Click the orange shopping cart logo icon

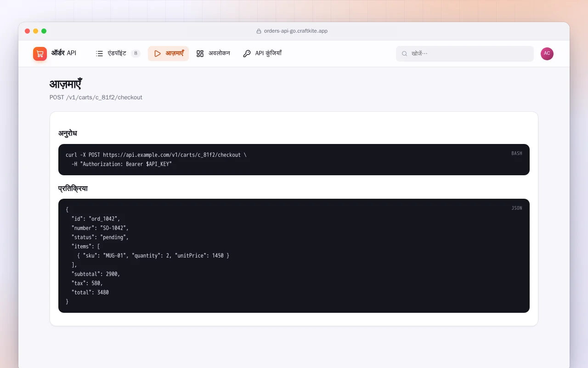pos(40,54)
